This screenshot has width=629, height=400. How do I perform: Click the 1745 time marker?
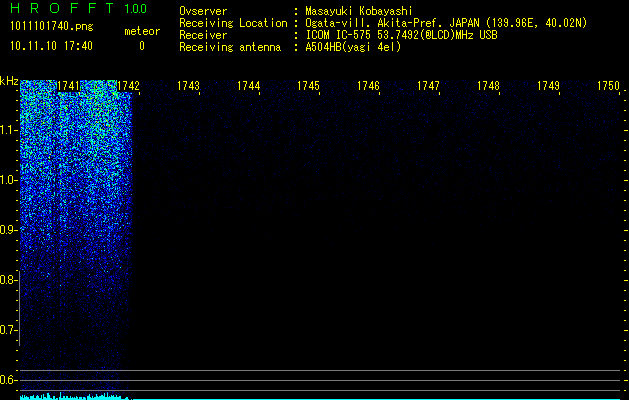pos(308,86)
